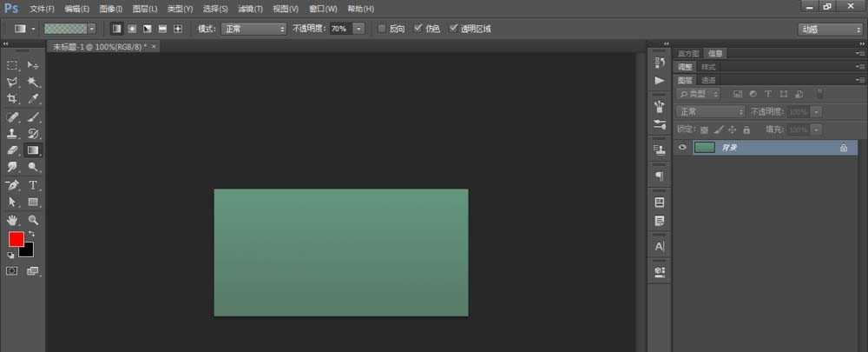868x352 pixels.
Task: Click the 背景 layer thumbnail
Action: click(704, 148)
